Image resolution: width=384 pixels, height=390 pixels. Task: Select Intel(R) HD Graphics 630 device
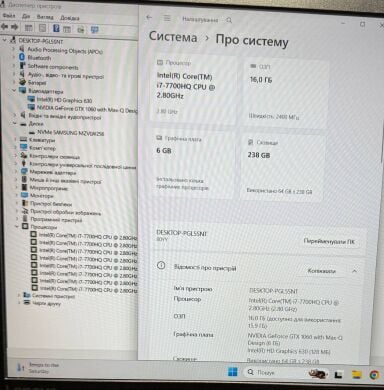pyautogui.click(x=64, y=100)
